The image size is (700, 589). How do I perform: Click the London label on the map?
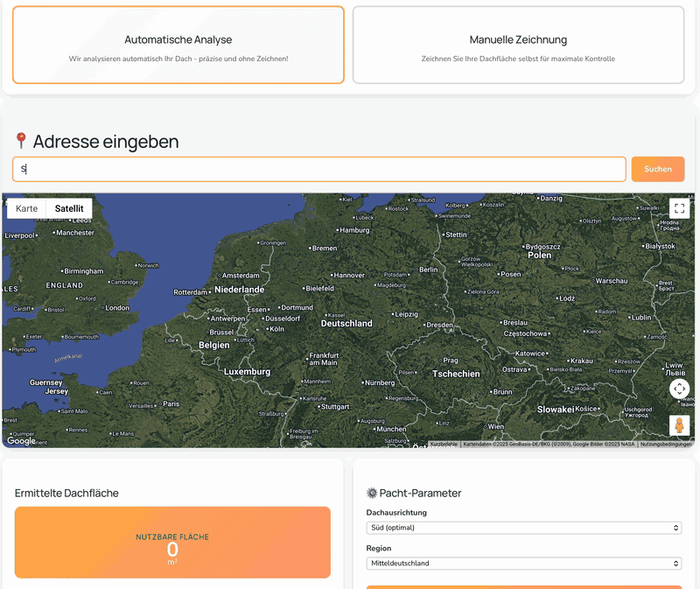coord(117,308)
